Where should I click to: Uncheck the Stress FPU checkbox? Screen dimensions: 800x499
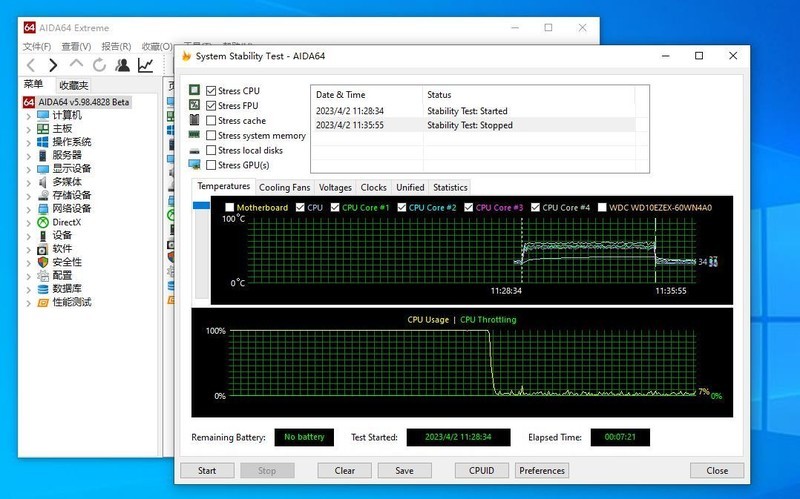point(211,106)
